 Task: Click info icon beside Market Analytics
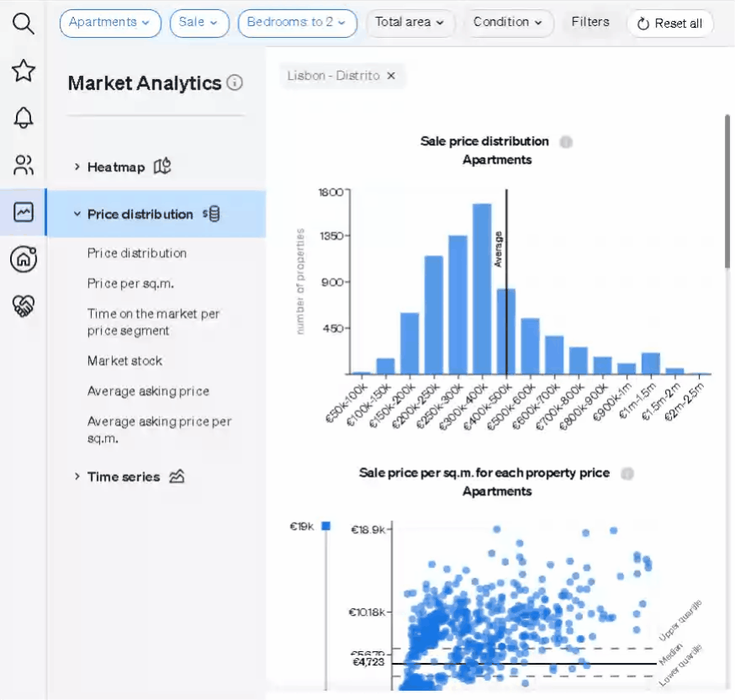coord(235,82)
